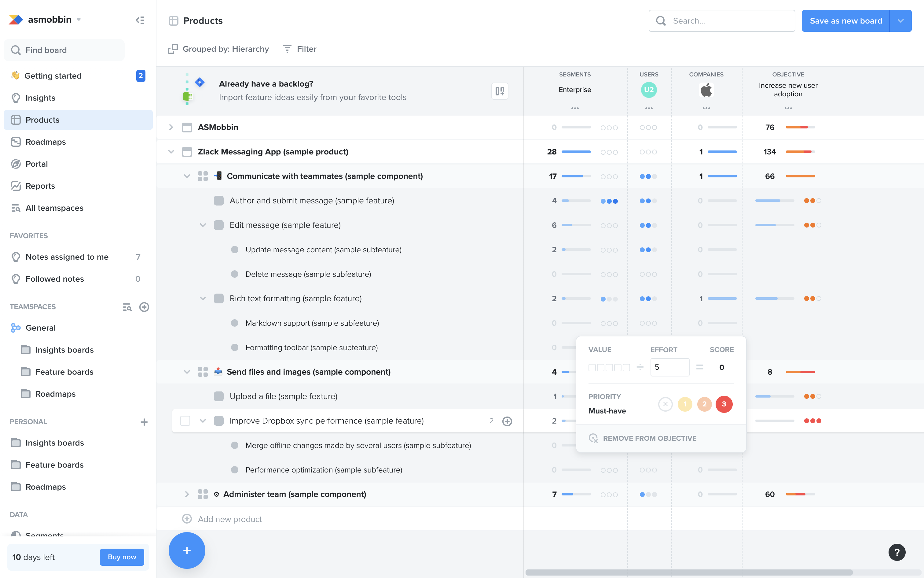Click the value rating squares in popup
Viewport: 924px width, 578px height.
tap(609, 367)
